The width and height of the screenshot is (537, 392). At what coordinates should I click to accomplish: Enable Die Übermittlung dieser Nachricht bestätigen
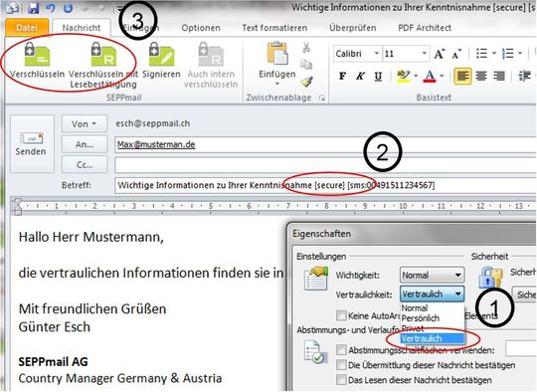pos(341,365)
